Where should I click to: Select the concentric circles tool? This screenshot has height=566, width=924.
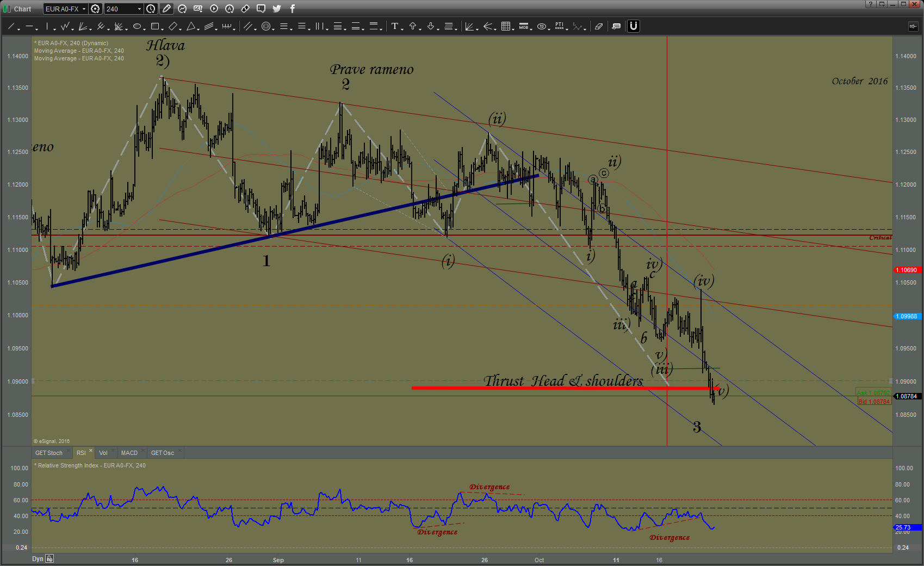point(265,26)
